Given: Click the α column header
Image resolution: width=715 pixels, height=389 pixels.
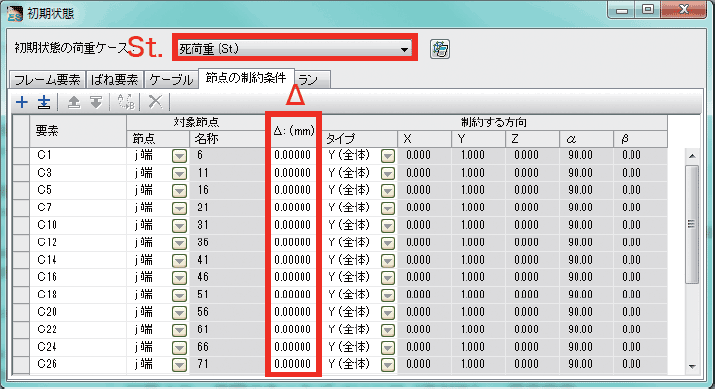Looking at the screenshot, I should [x=586, y=139].
